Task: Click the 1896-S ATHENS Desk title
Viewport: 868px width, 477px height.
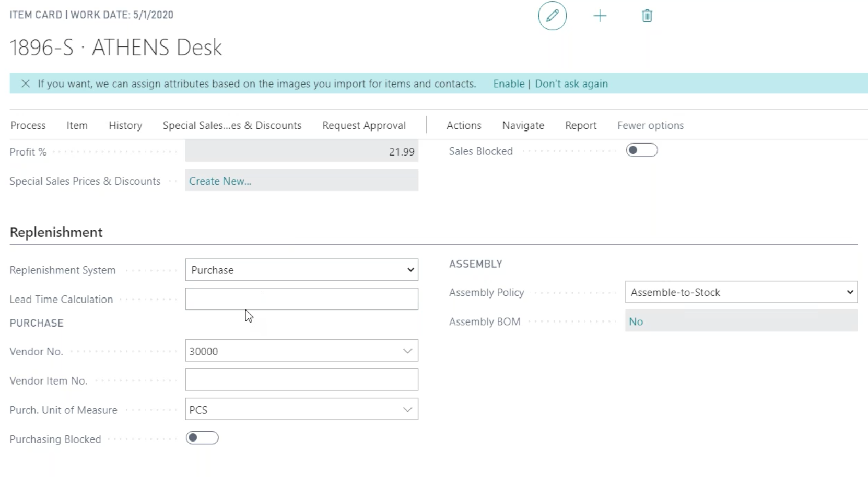Action: coord(116,47)
